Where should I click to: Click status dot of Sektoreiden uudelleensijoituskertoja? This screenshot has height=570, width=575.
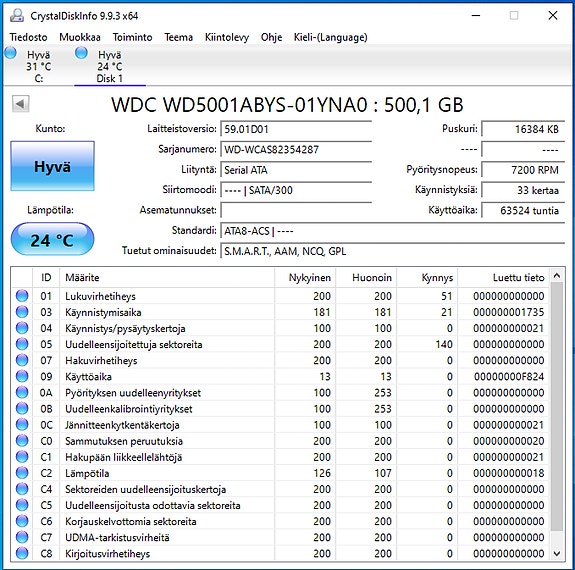click(22, 489)
